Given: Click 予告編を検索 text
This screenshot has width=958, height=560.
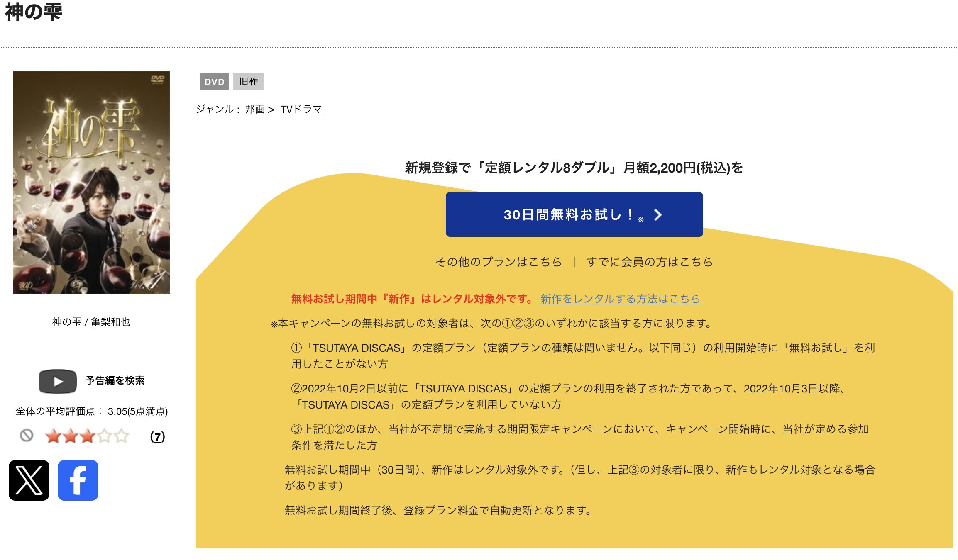Looking at the screenshot, I should 115,381.
